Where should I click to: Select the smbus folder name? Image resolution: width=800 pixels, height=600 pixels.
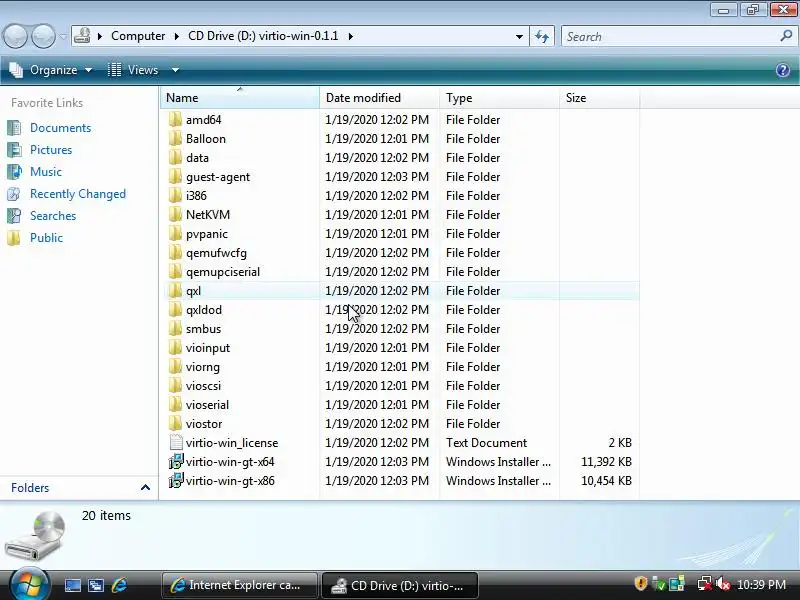pos(204,329)
